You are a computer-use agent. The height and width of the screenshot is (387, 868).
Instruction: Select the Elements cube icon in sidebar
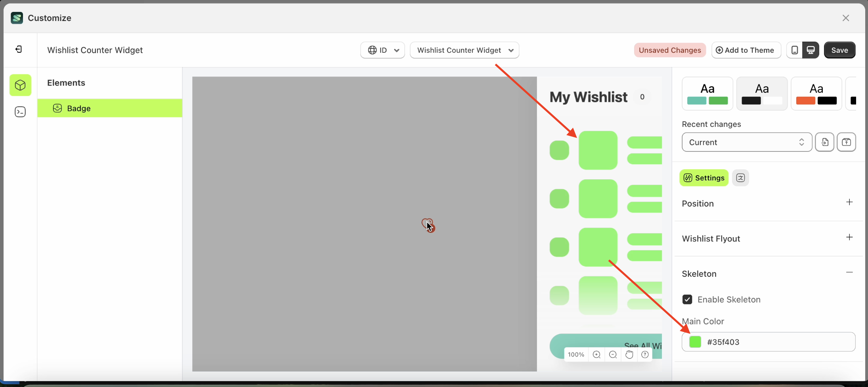20,85
